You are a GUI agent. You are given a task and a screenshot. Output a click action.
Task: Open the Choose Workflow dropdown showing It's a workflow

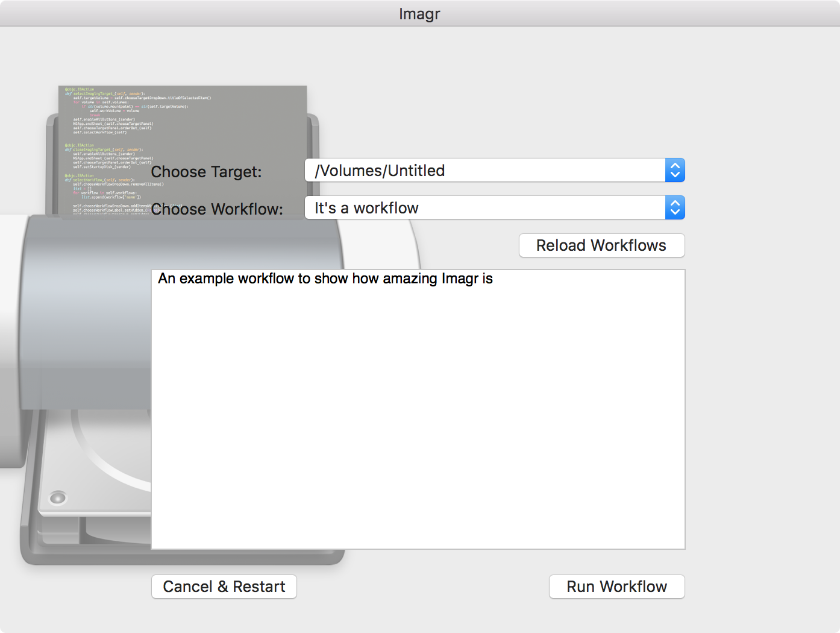495,208
